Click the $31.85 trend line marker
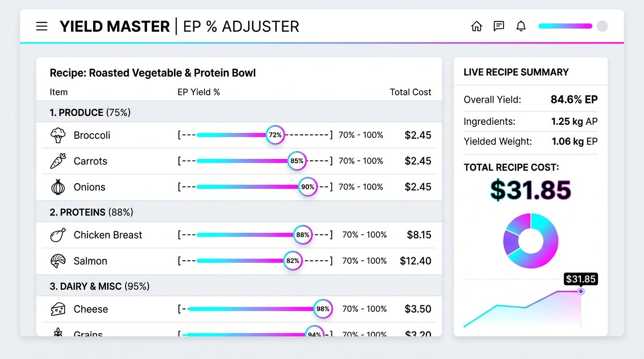The image size is (644, 359). coord(581,291)
